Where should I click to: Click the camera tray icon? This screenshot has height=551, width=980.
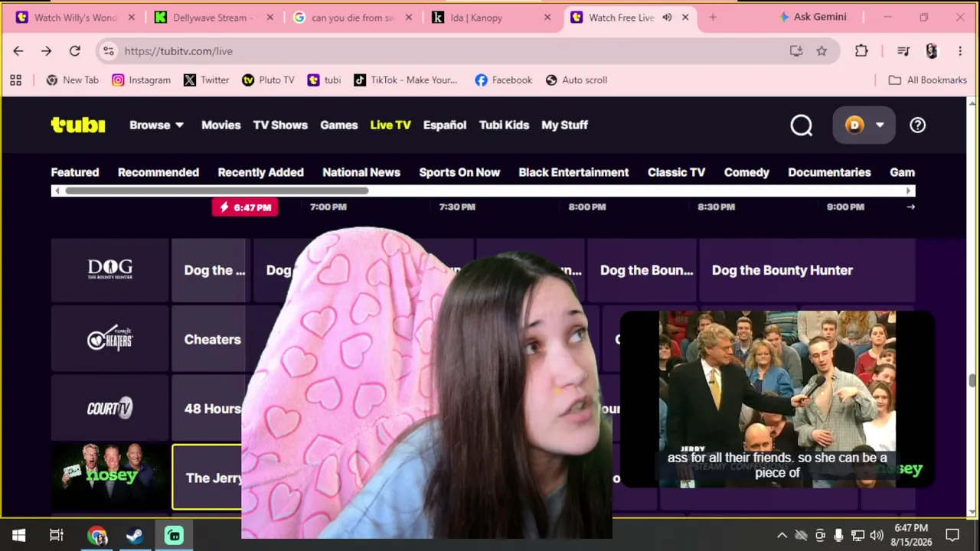820,536
